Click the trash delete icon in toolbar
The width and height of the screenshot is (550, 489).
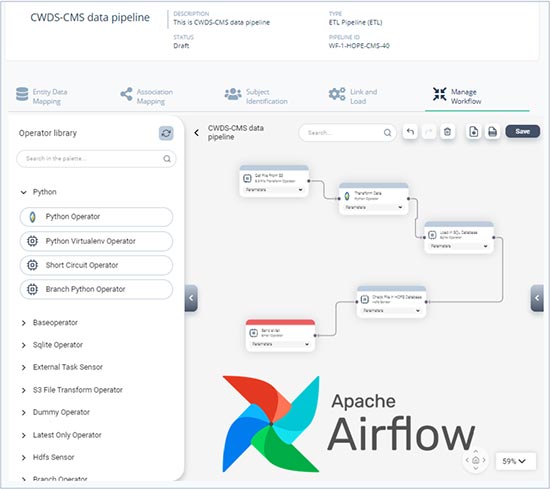click(x=447, y=132)
